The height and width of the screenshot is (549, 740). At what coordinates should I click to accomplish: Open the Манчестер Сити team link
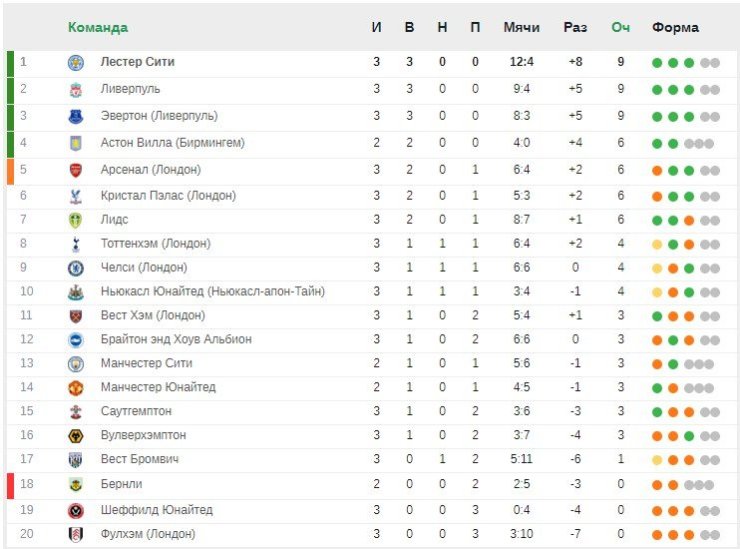click(146, 363)
